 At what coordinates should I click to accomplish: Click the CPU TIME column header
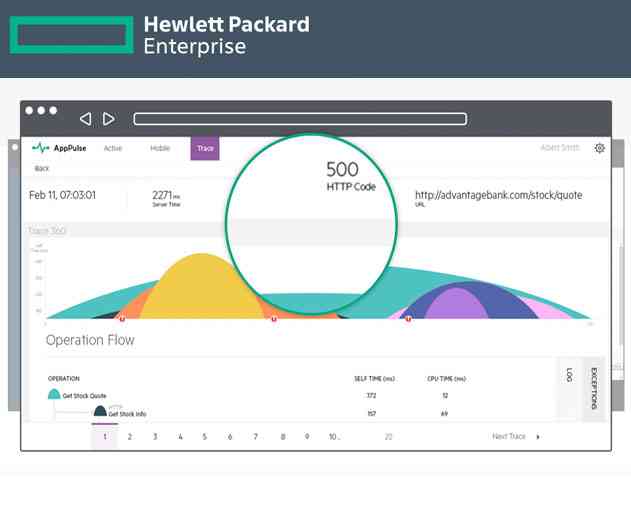(446, 379)
